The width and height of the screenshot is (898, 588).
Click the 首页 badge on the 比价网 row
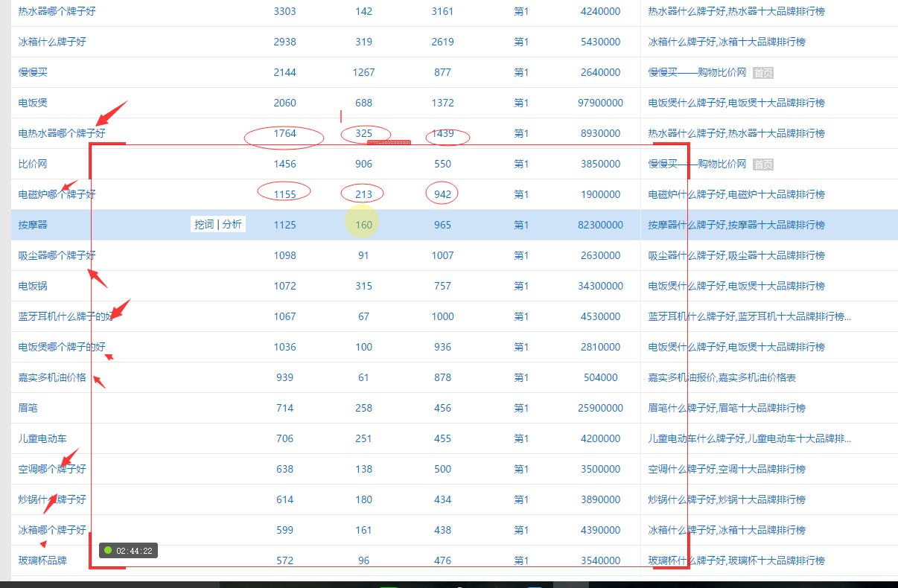click(x=765, y=164)
